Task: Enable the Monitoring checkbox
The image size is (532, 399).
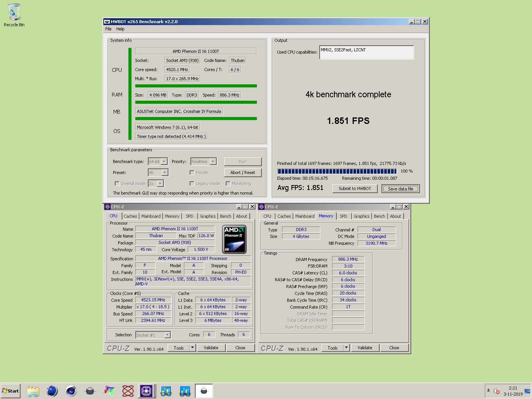Action: click(228, 184)
